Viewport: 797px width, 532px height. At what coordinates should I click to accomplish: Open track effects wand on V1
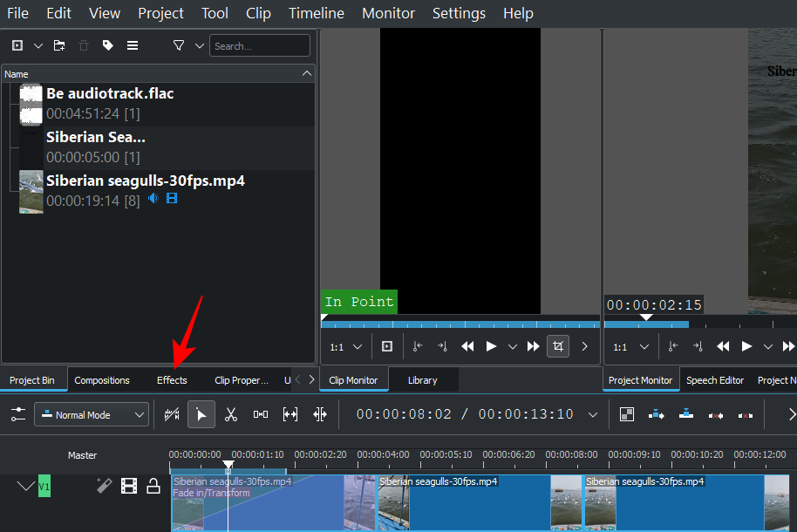tap(104, 486)
